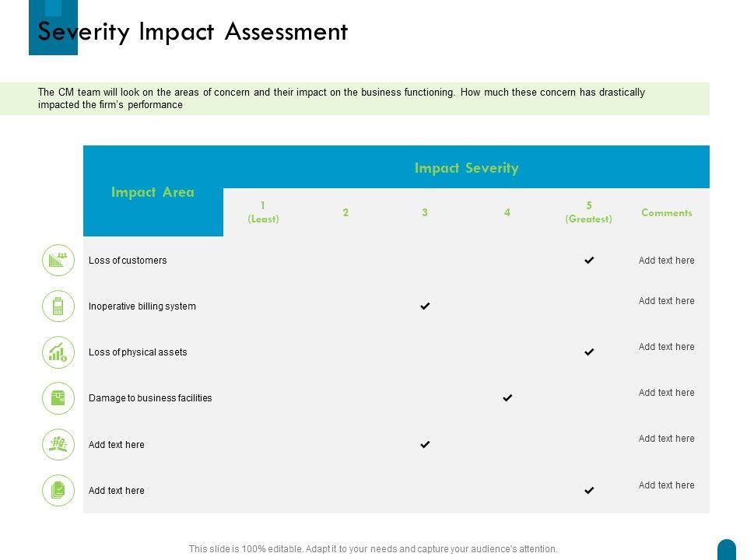Click the "This slide is 100% editable" footer text
Image resolution: width=747 pixels, height=560 pixels.
[x=373, y=549]
